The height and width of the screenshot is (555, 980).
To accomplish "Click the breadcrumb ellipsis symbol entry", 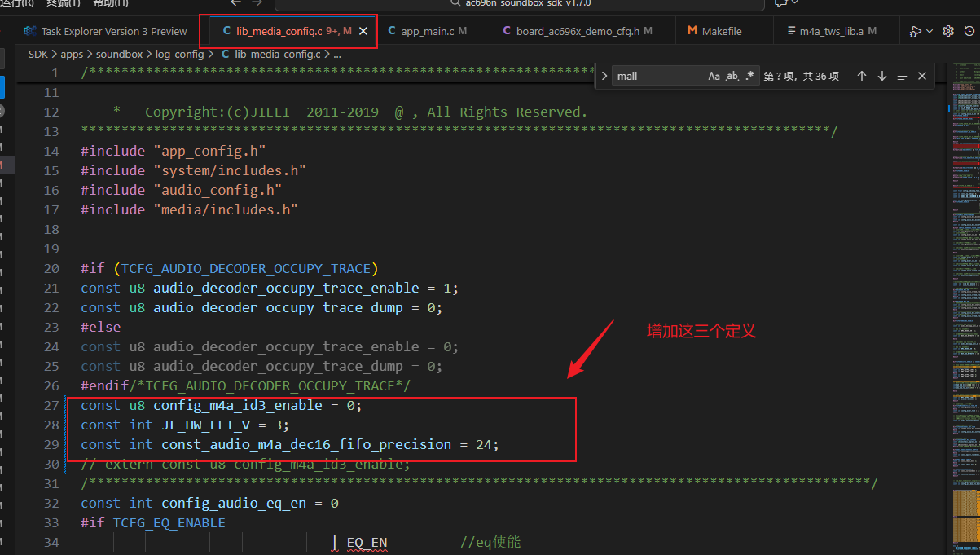I will [x=337, y=55].
